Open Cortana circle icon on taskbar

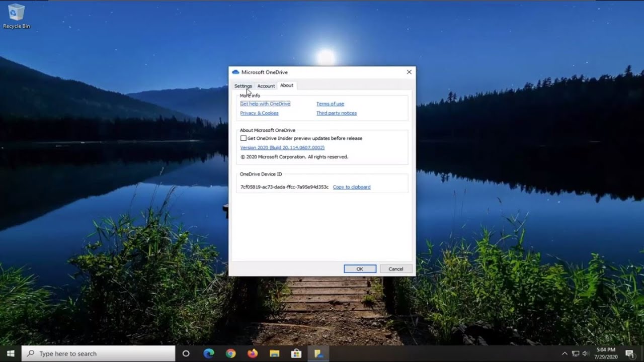click(186, 353)
